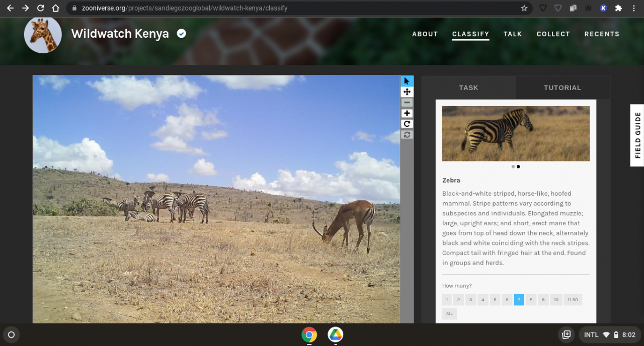The height and width of the screenshot is (346, 644).
Task: Open Chrome from the shelf
Action: 309,334
